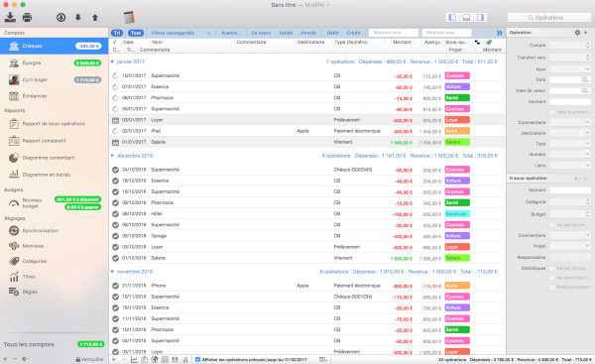
Task: Toggle validated check on 08/12/2016 Hôtel
Action: (115, 214)
